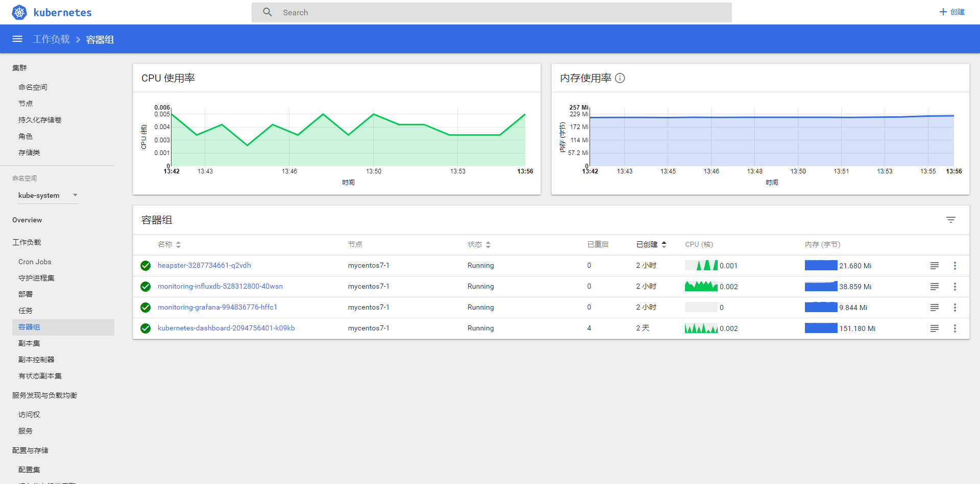Click the status checkmark of heapster pod

pos(145,266)
